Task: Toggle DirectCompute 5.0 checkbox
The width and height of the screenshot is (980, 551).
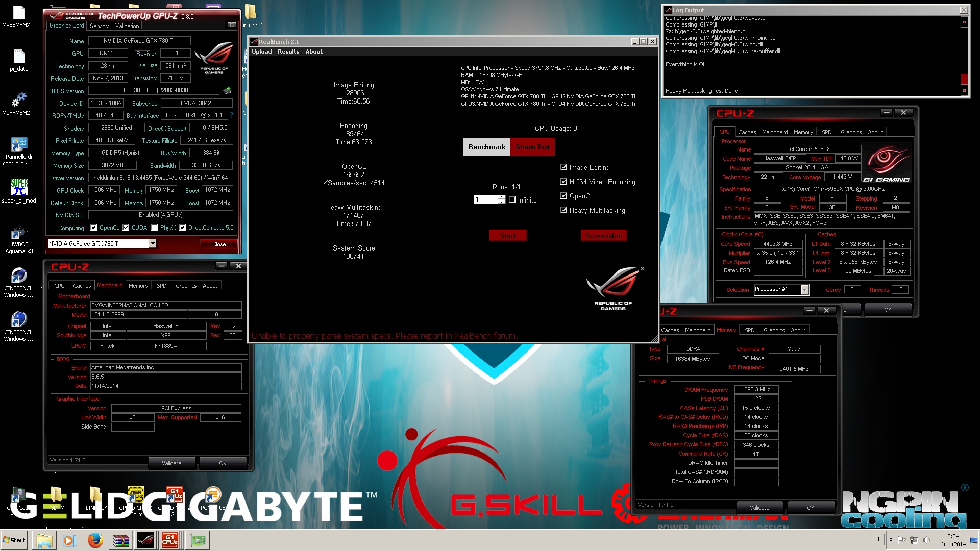Action: [183, 228]
